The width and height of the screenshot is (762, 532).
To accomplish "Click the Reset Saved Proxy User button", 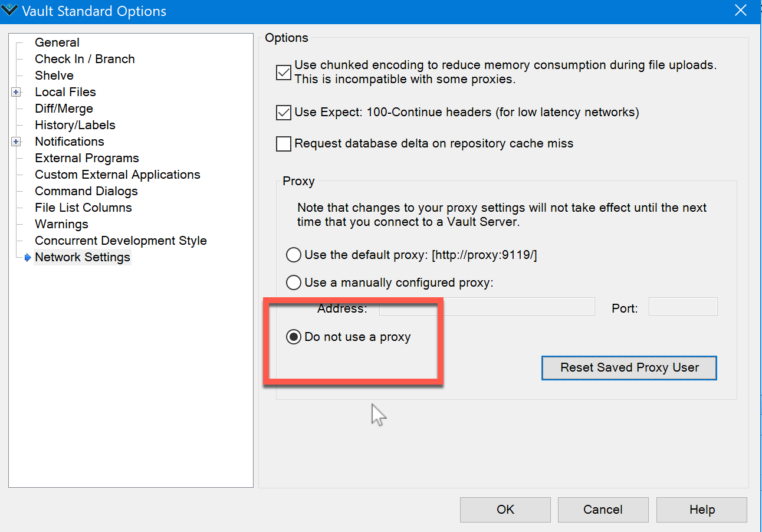I will (629, 367).
